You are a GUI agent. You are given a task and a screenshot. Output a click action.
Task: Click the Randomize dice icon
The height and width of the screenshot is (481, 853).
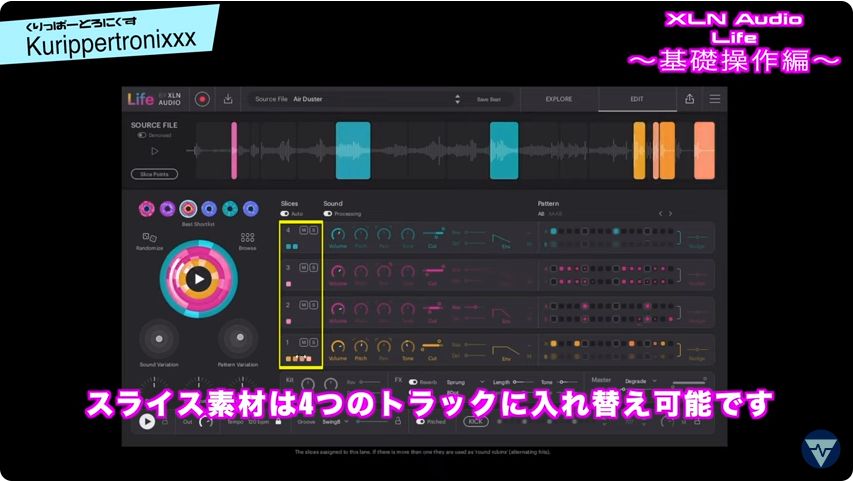click(x=150, y=237)
